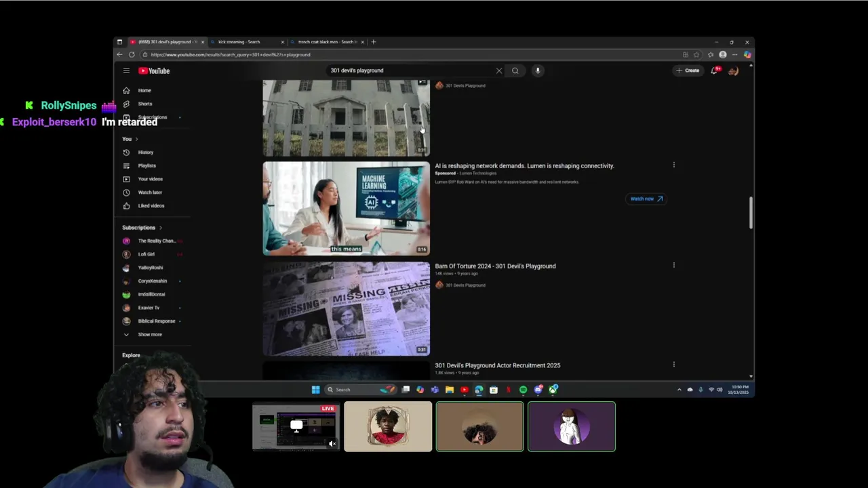Open Biblical Response subscription
The height and width of the screenshot is (488, 868).
[x=156, y=321]
